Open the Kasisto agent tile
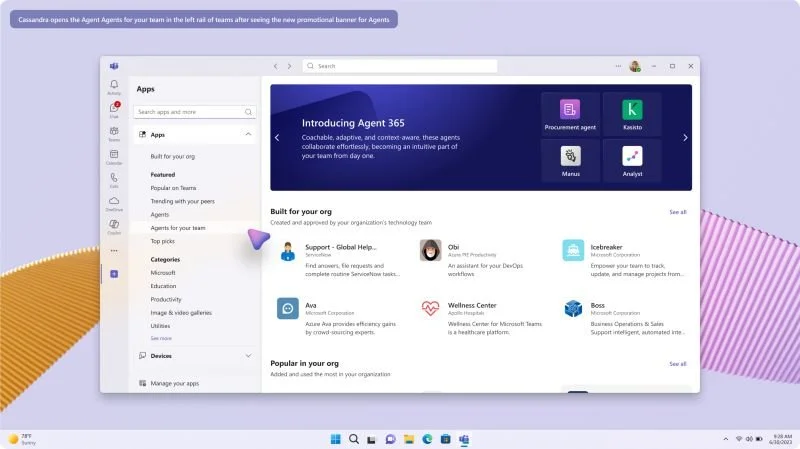 (x=632, y=114)
